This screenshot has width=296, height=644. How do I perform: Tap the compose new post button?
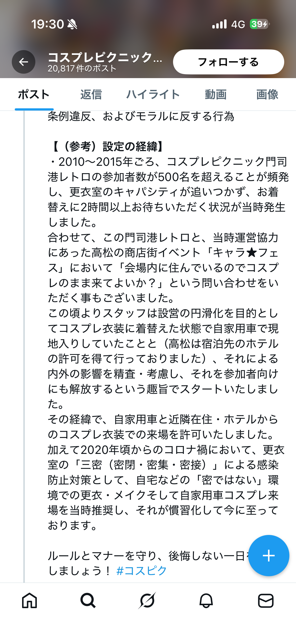coord(269,556)
